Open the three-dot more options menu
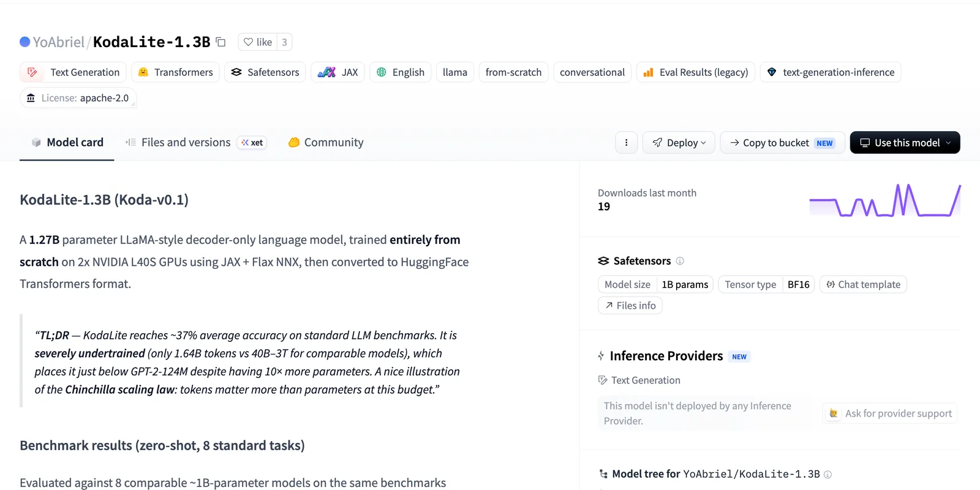 [x=626, y=143]
